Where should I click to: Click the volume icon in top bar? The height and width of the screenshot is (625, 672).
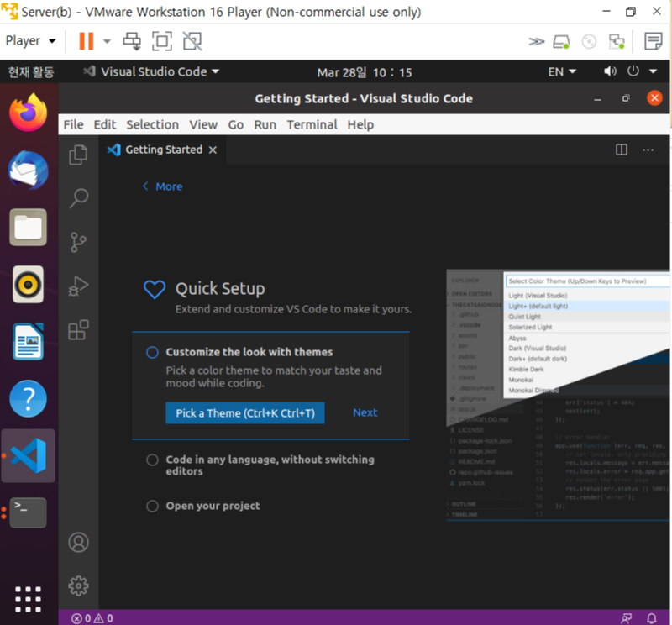(610, 71)
